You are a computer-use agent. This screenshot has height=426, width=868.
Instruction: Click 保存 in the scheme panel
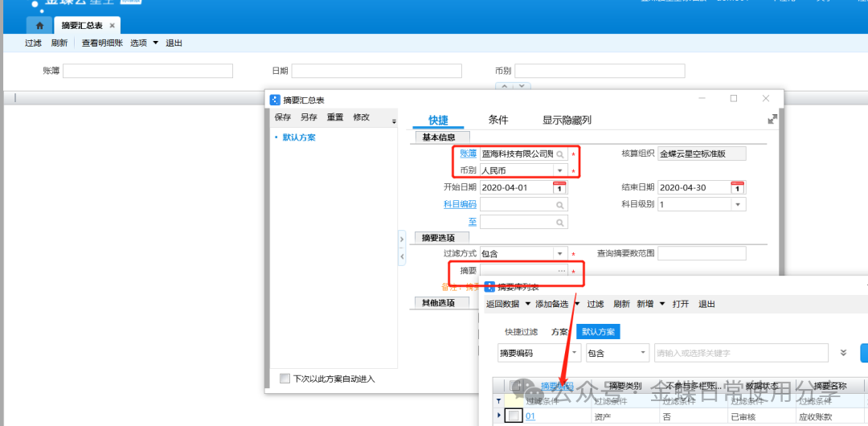283,117
